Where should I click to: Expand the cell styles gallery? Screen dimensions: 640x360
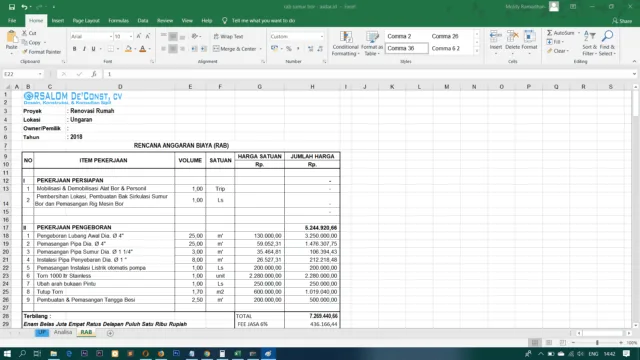click(476, 51)
